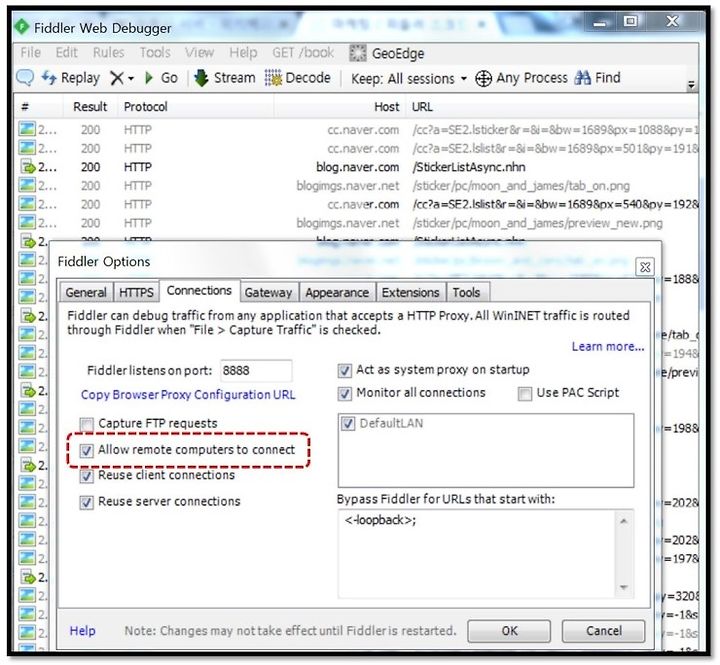The height and width of the screenshot is (665, 720).
Task: Click the Cancel button
Action: coord(604,631)
